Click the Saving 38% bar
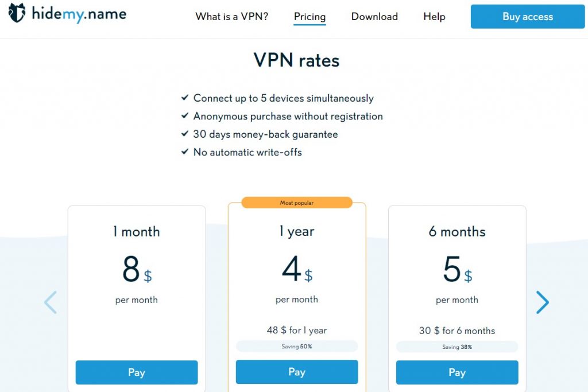Viewport: 588px width, 392px height. [x=457, y=347]
